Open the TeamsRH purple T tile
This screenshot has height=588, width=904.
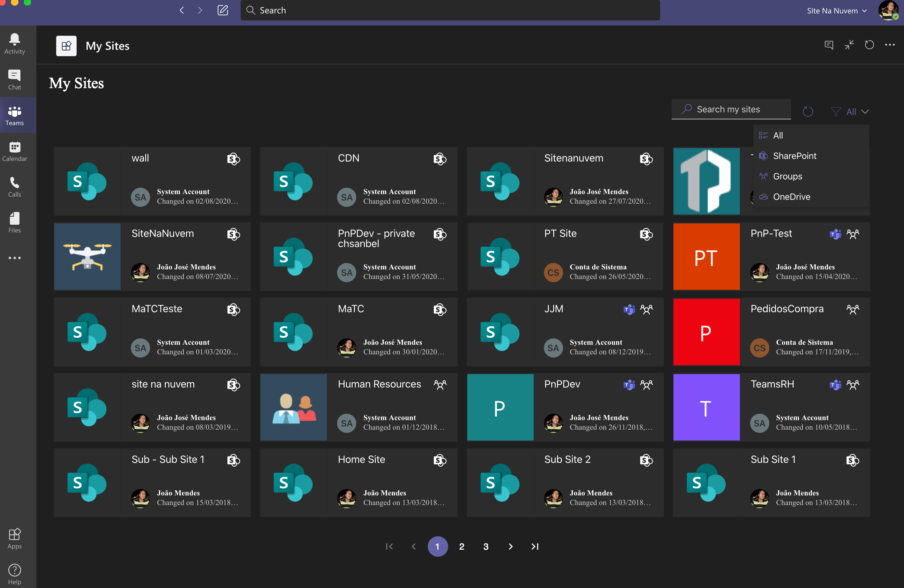[x=706, y=407]
